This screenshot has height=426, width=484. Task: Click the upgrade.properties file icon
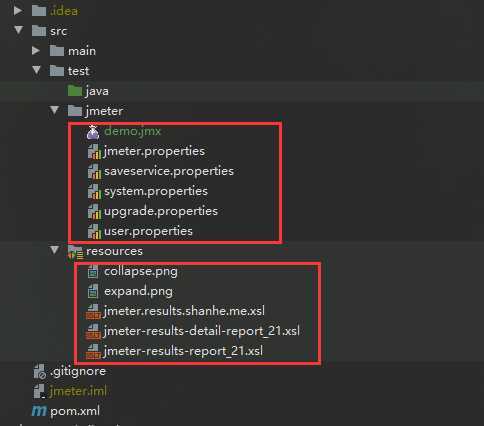94,212
